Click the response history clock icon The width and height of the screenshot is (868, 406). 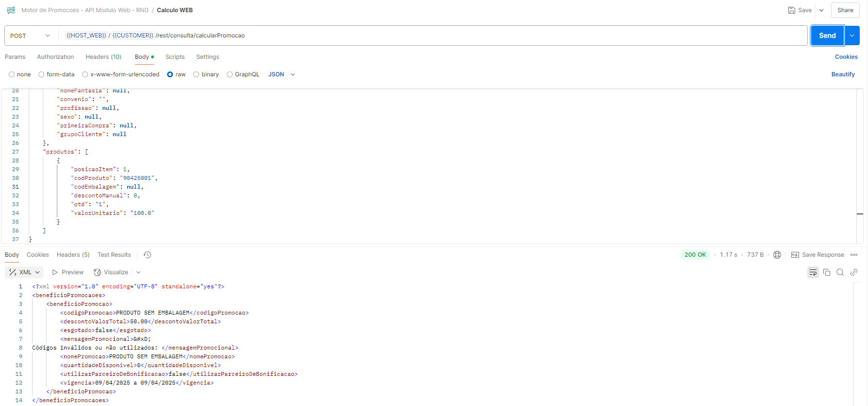point(148,255)
